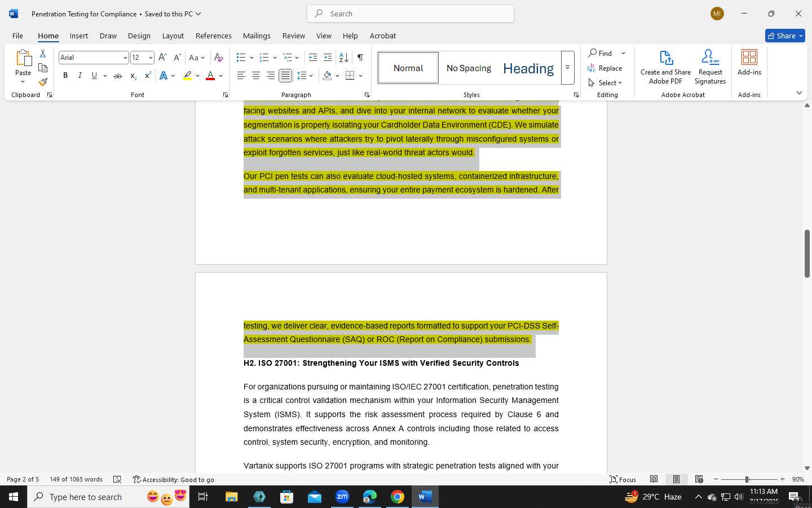The image size is (812, 508).
Task: Toggle underline formatting
Action: 94,76
